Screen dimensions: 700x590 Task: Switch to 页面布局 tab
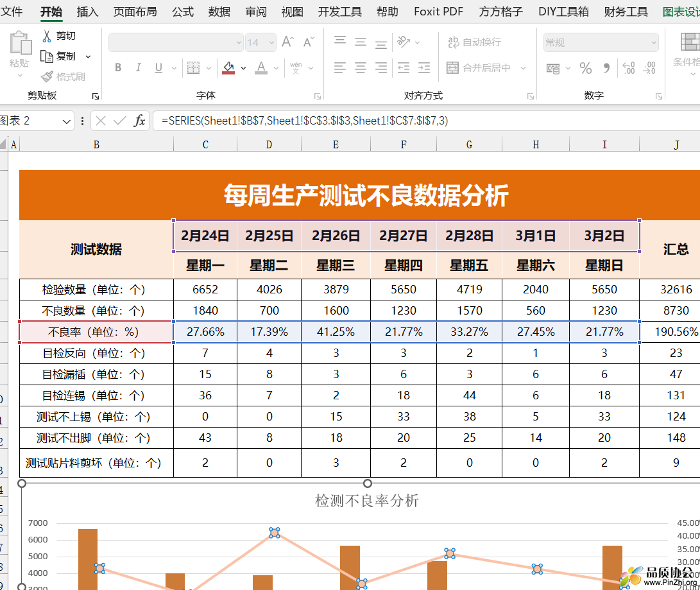pyautogui.click(x=135, y=12)
